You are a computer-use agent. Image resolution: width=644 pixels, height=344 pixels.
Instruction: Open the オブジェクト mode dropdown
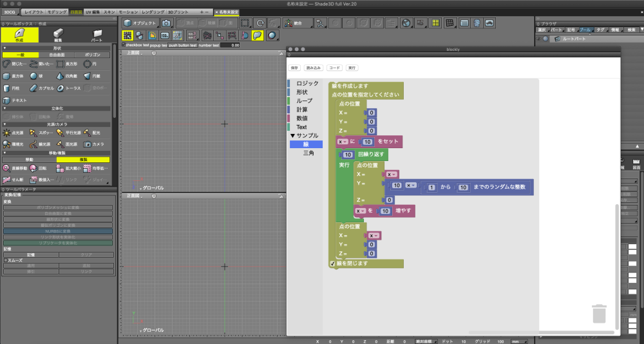(x=140, y=23)
